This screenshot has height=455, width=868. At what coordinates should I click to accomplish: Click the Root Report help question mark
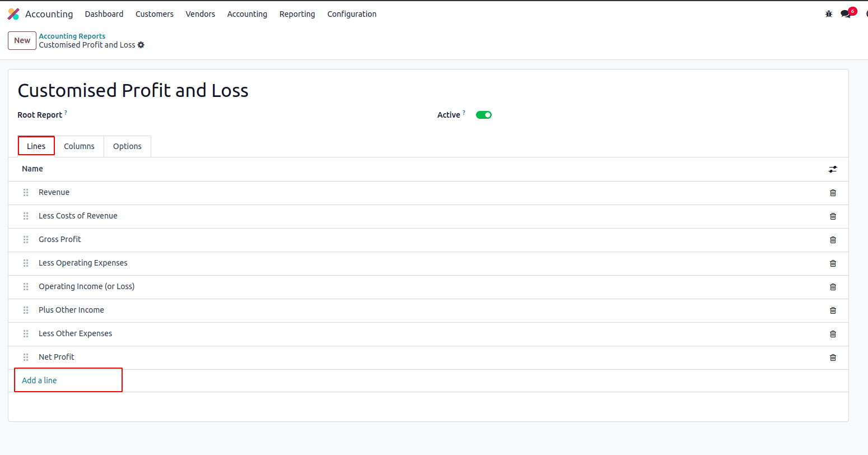point(66,113)
